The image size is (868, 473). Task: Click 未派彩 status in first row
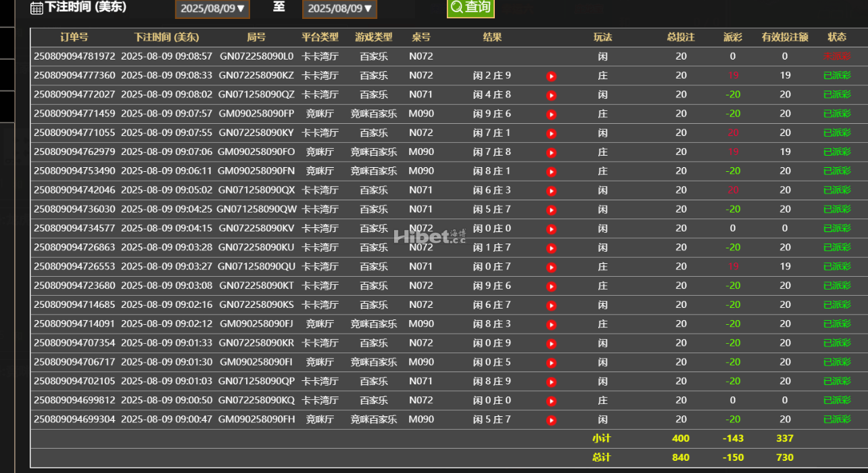tap(837, 56)
